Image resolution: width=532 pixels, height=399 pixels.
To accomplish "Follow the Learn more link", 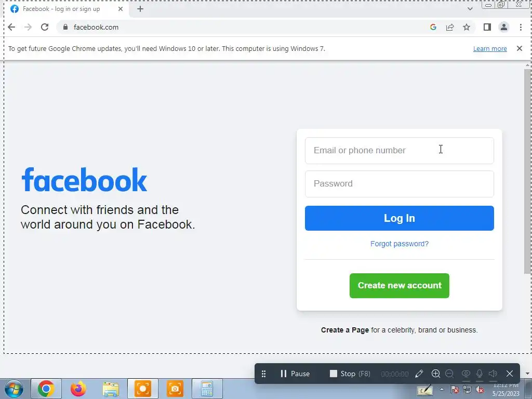I will [x=490, y=49].
